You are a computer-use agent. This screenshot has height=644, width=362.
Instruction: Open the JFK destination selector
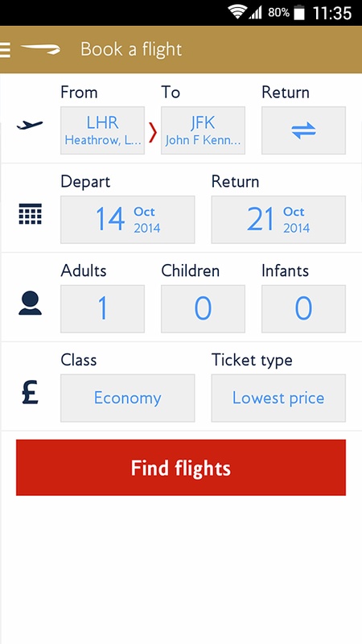[x=204, y=130]
